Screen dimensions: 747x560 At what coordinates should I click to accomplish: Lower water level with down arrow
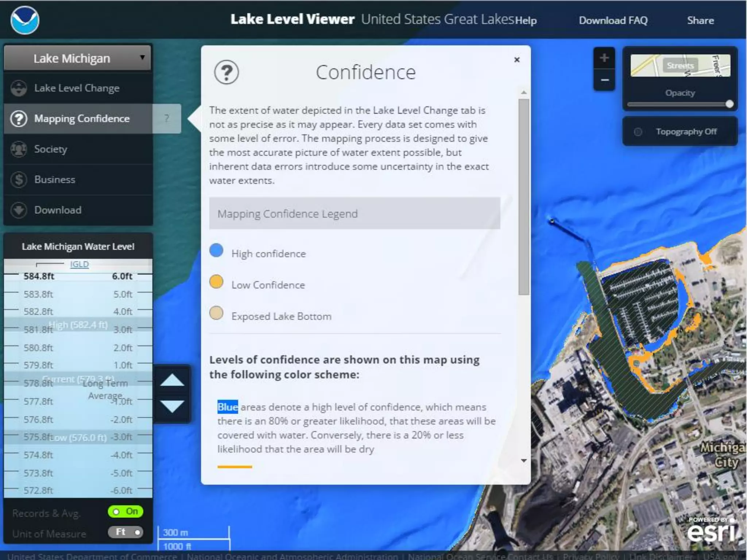pos(172,406)
